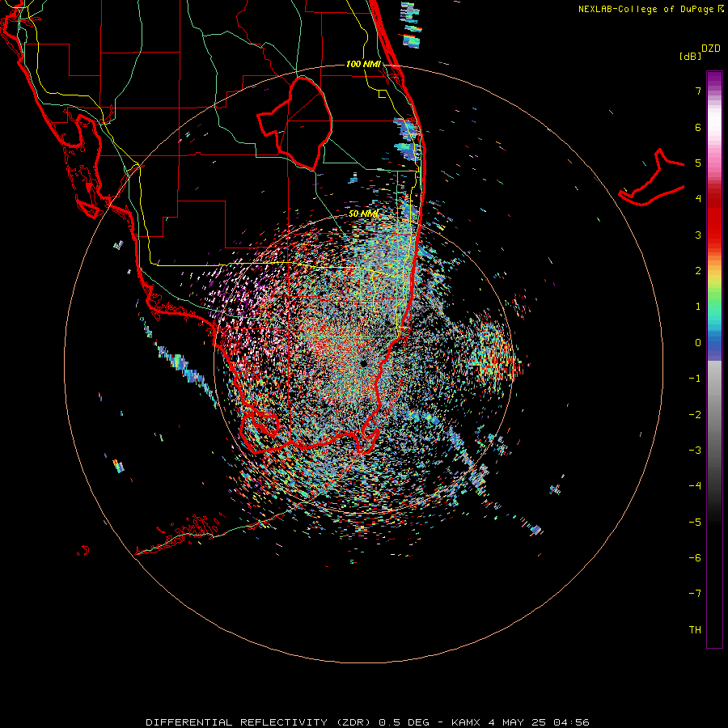Click the -3 value on color scale

695,451
